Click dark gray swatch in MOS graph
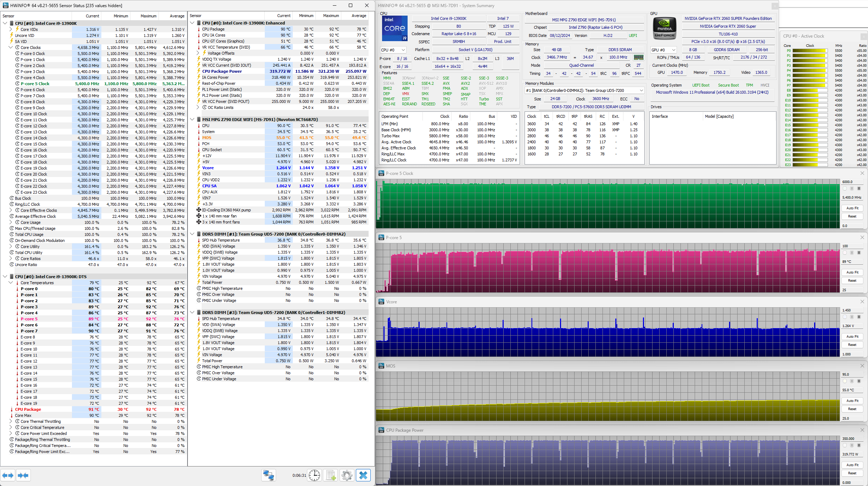This screenshot has width=868, height=486. click(x=859, y=381)
